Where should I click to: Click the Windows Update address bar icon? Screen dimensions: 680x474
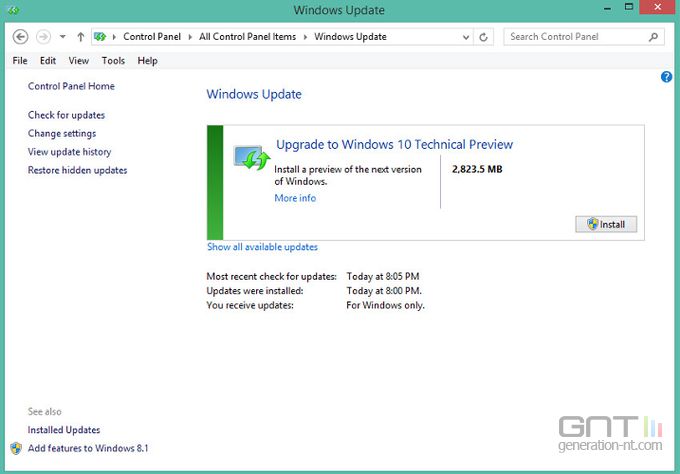coord(100,37)
